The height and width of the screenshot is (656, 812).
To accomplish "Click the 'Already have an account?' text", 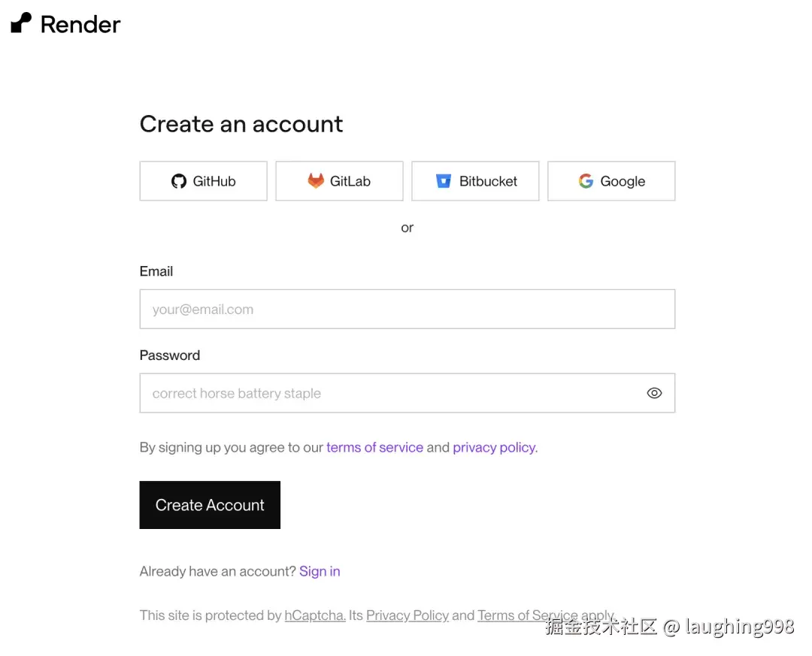I will coord(217,572).
